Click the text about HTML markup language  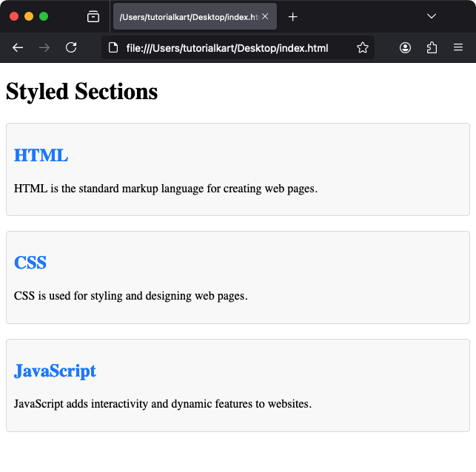pos(166,189)
